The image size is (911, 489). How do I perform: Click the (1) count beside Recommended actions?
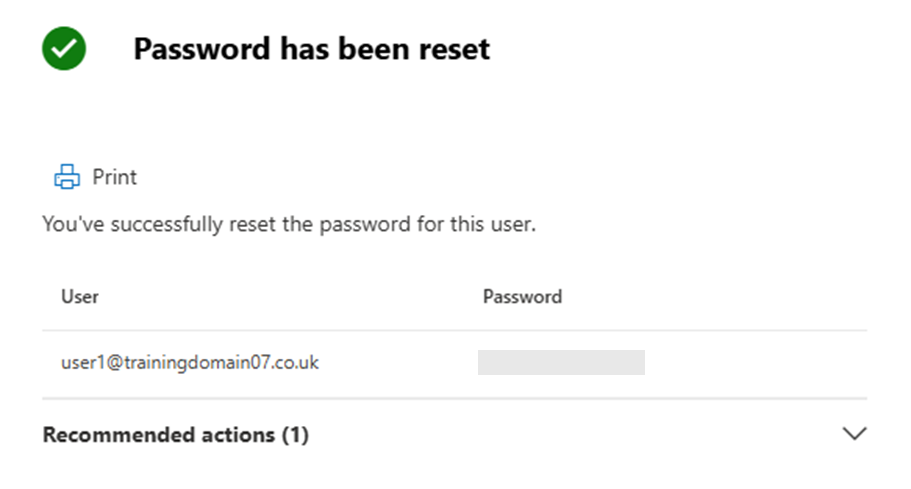pos(295,434)
